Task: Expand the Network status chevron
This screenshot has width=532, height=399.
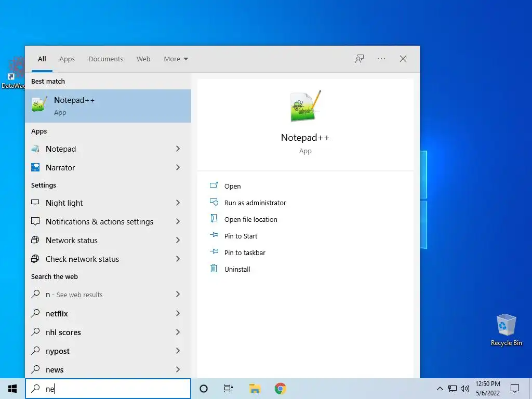Action: pyautogui.click(x=178, y=240)
